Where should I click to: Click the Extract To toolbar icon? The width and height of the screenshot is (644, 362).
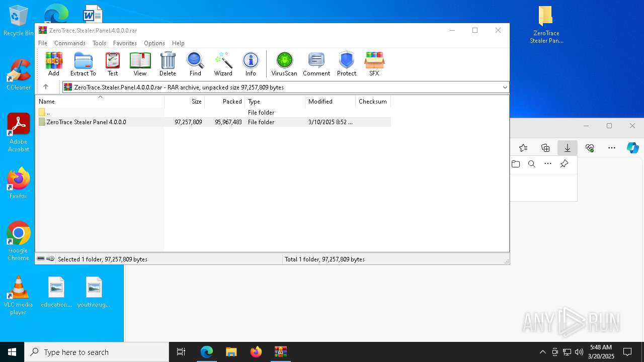pyautogui.click(x=83, y=64)
